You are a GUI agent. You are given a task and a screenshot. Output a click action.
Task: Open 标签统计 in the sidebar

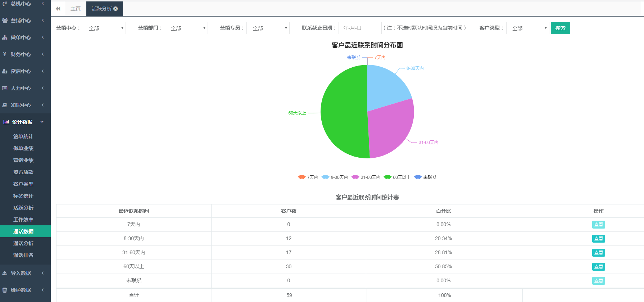coord(23,196)
